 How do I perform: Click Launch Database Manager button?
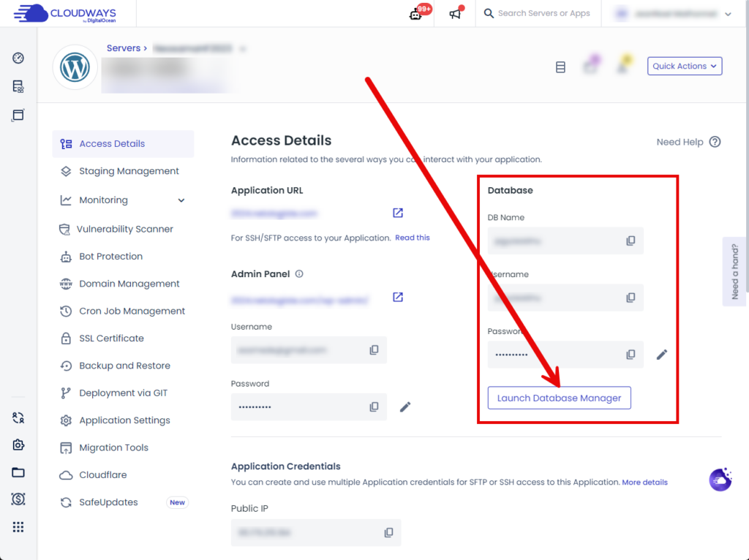pos(559,398)
